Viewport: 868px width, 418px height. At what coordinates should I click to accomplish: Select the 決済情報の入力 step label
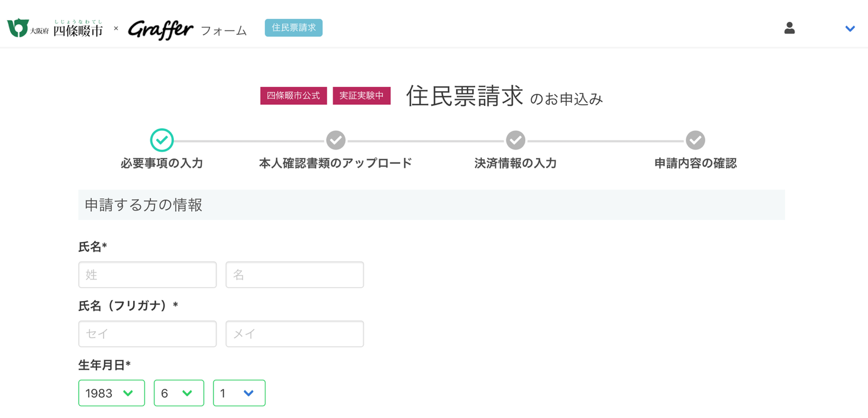point(515,164)
